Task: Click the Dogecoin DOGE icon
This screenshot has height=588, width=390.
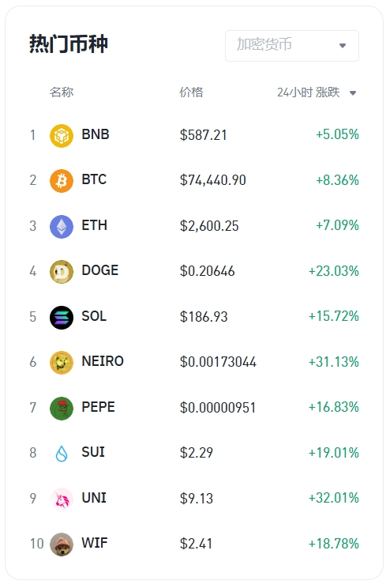Action: point(62,272)
